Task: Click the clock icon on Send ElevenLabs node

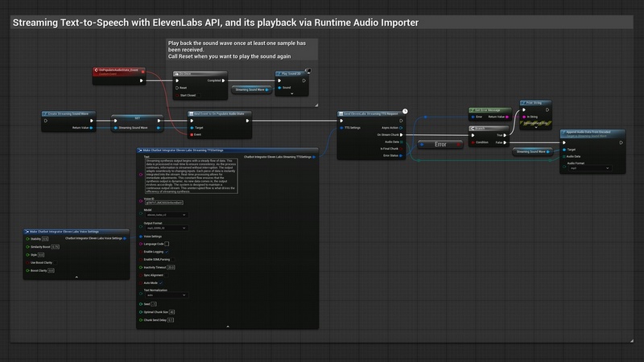Action: (405, 112)
